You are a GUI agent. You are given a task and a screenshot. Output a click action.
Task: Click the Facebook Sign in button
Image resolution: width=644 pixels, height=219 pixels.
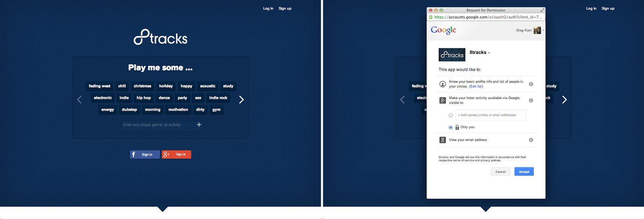(x=144, y=155)
